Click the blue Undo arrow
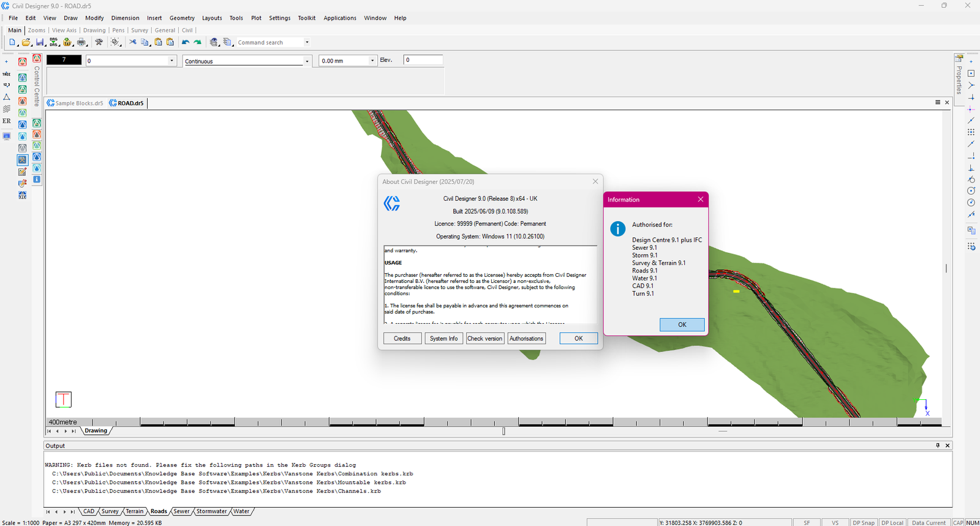Screen dimensions: 980x526 point(185,42)
